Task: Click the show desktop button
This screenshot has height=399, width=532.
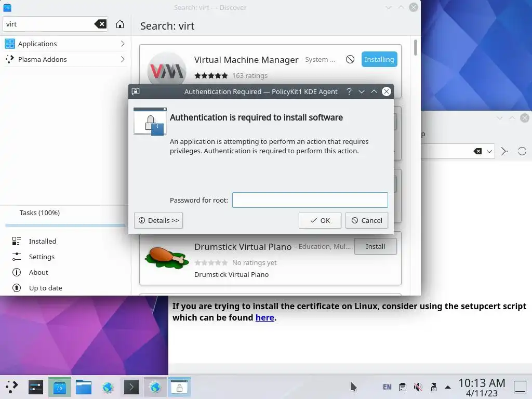Action: [x=520, y=387]
